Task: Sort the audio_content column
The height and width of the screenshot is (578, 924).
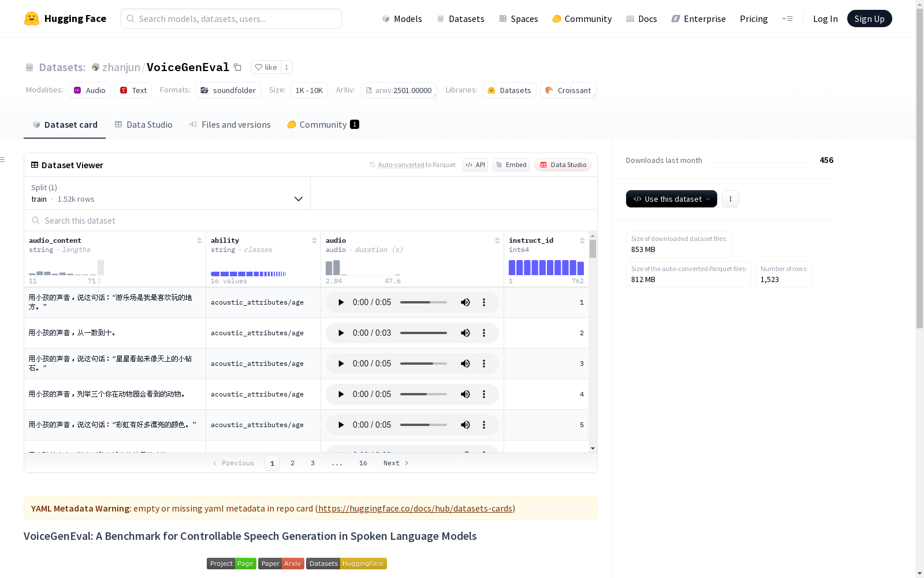Action: click(199, 240)
